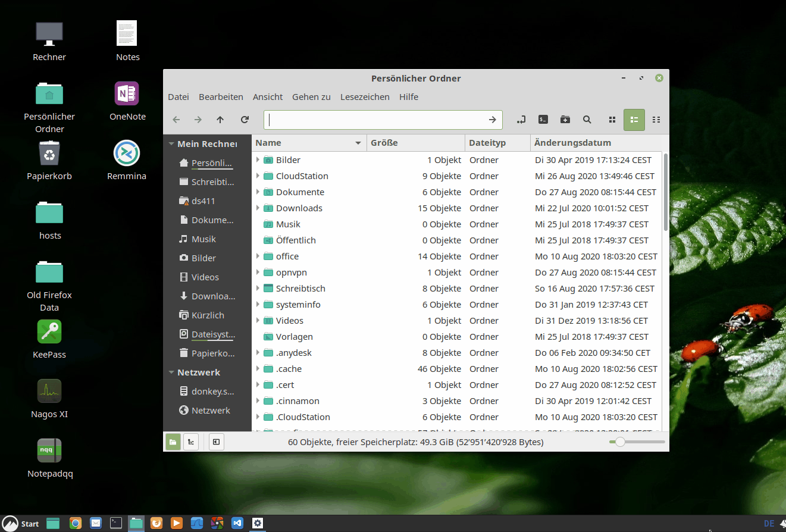Collapse the Netzwerk section
Image resolution: width=786 pixels, height=532 pixels.
[x=172, y=372]
